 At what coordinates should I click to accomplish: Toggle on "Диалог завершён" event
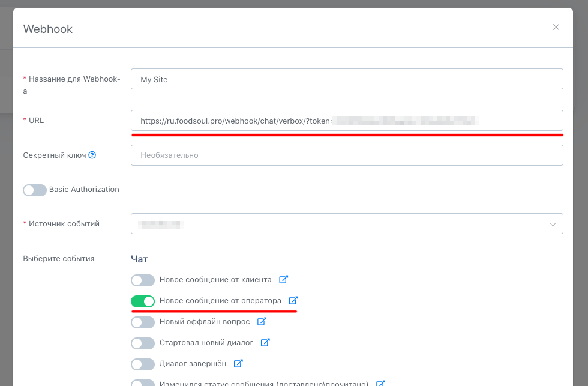coord(143,363)
